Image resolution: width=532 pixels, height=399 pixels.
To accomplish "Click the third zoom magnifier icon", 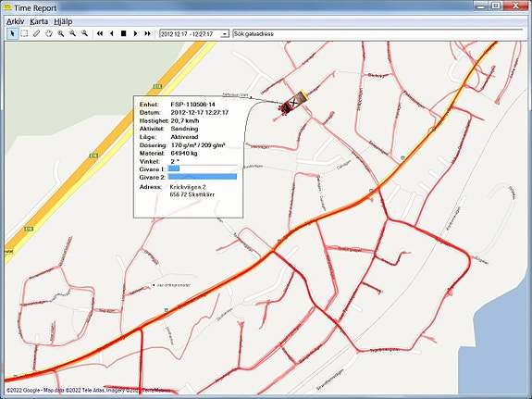I will point(84,33).
